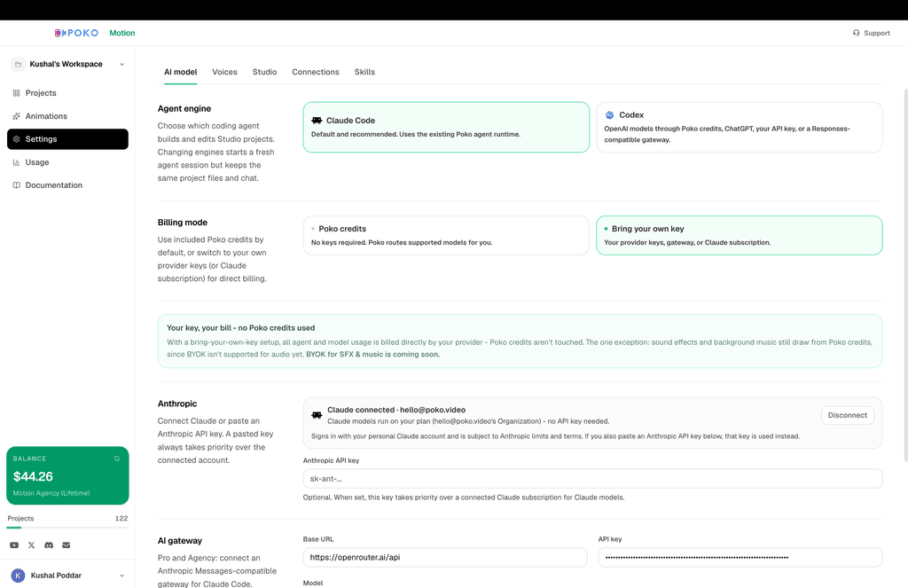Click the Motion product label

pyautogui.click(x=122, y=33)
